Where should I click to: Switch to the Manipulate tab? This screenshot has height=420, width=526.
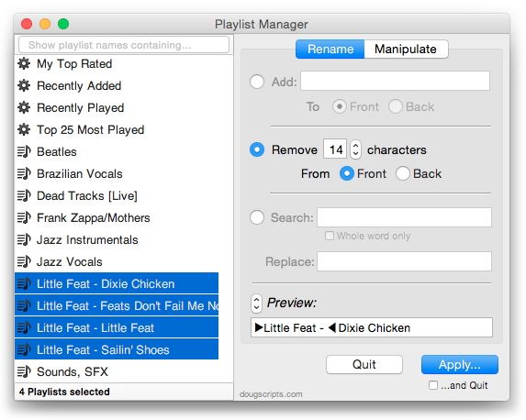pos(406,50)
